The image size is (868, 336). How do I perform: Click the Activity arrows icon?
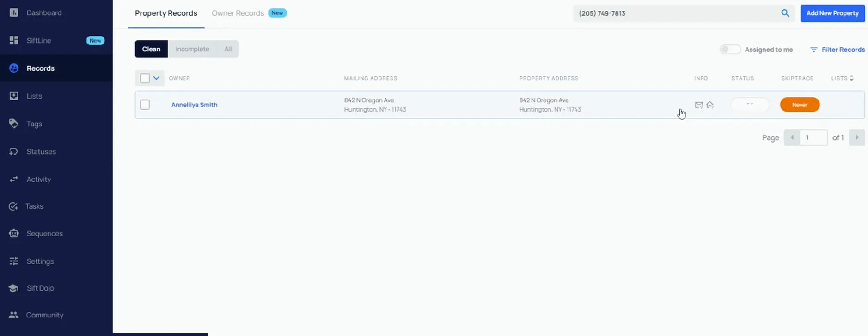pos(14,179)
